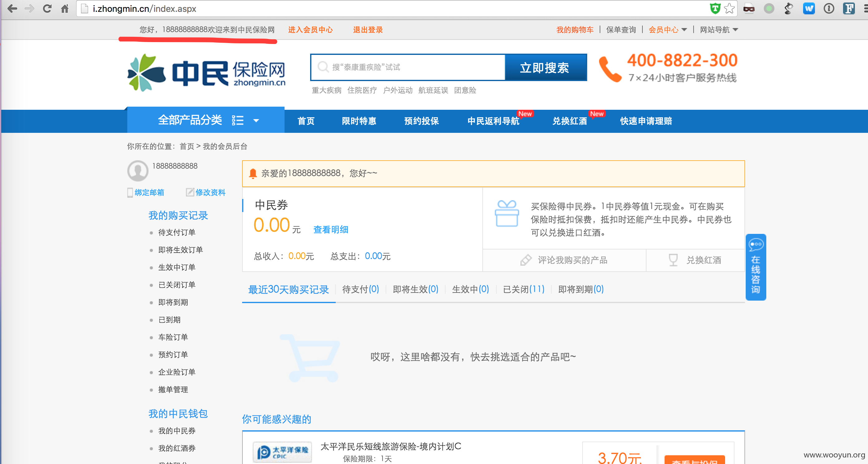Open 保单查询 link
The height and width of the screenshot is (464, 868).
coord(621,30)
